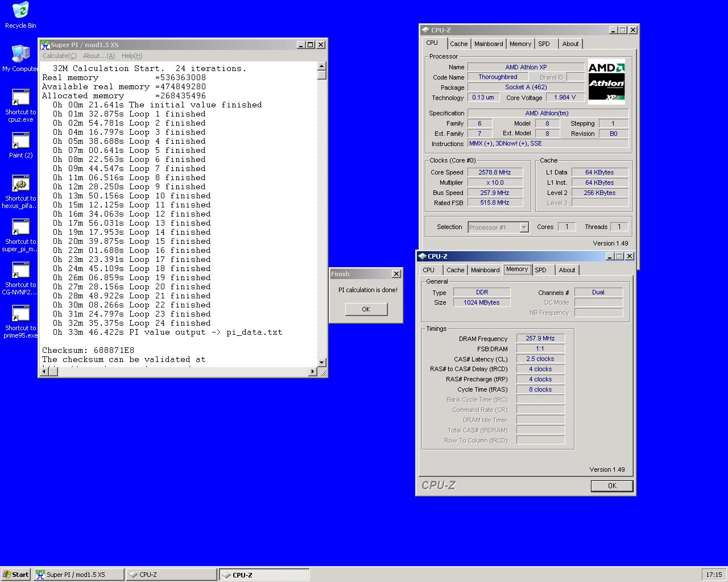
Task: Click the DRAM Frequency value field
Action: click(540, 338)
